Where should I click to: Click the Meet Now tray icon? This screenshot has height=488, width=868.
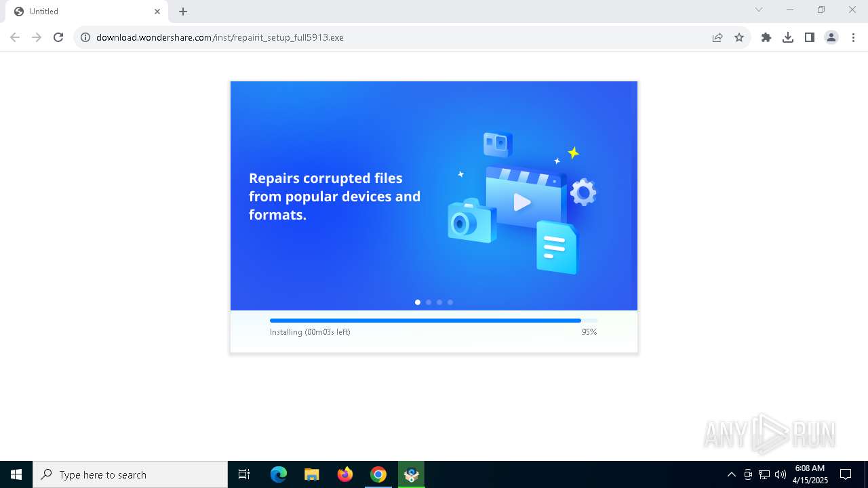click(x=748, y=474)
